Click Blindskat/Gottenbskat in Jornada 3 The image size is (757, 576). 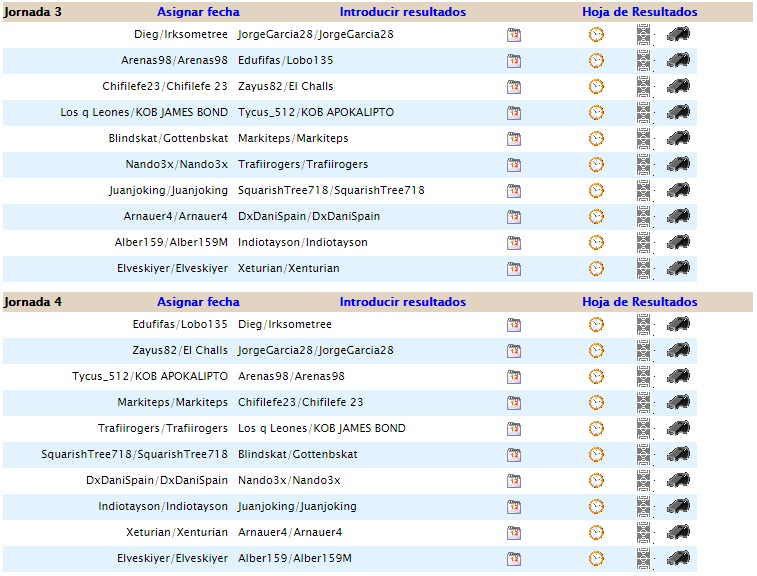pyautogui.click(x=168, y=139)
